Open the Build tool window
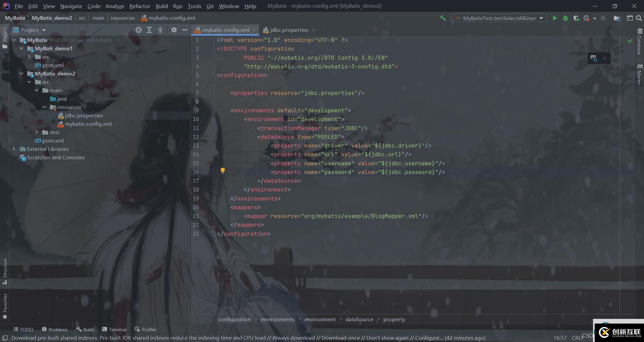Viewport: 644px width, 342px height. click(85, 330)
